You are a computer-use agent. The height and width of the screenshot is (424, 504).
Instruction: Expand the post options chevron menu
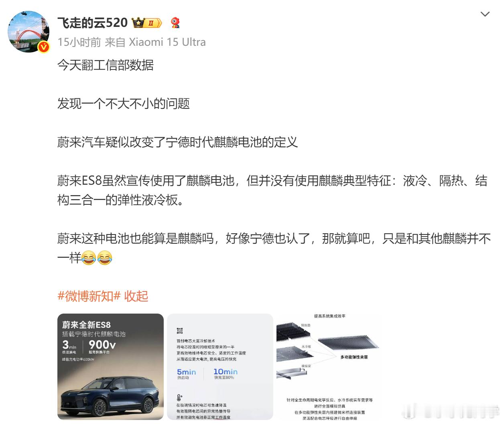tap(485, 14)
